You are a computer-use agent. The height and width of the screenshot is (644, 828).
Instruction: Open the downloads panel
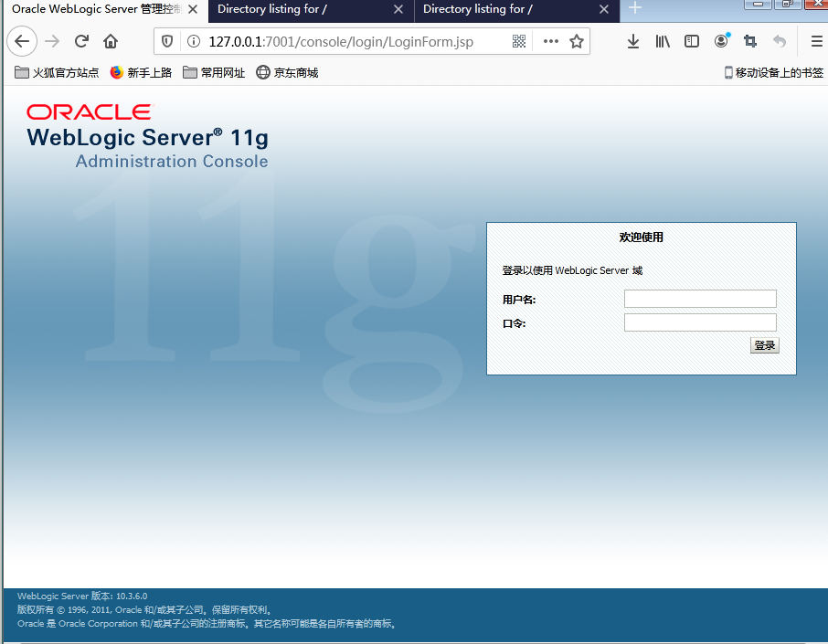pos(633,41)
